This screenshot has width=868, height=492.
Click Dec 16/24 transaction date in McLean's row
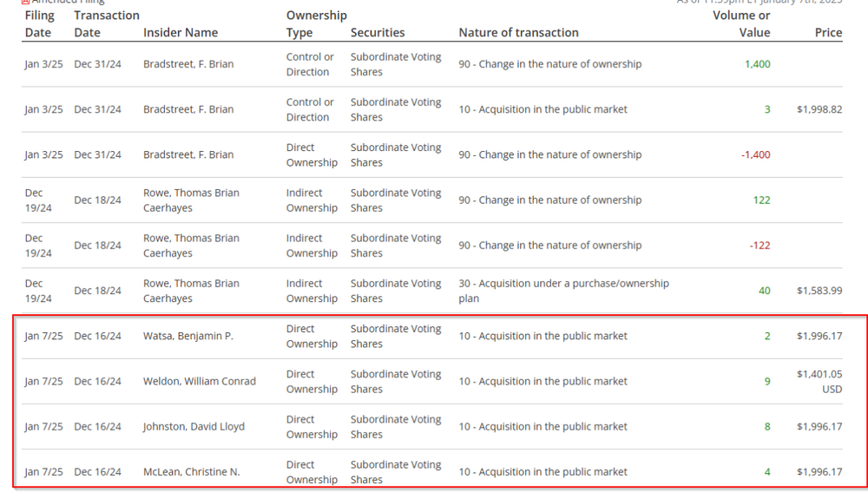point(97,472)
